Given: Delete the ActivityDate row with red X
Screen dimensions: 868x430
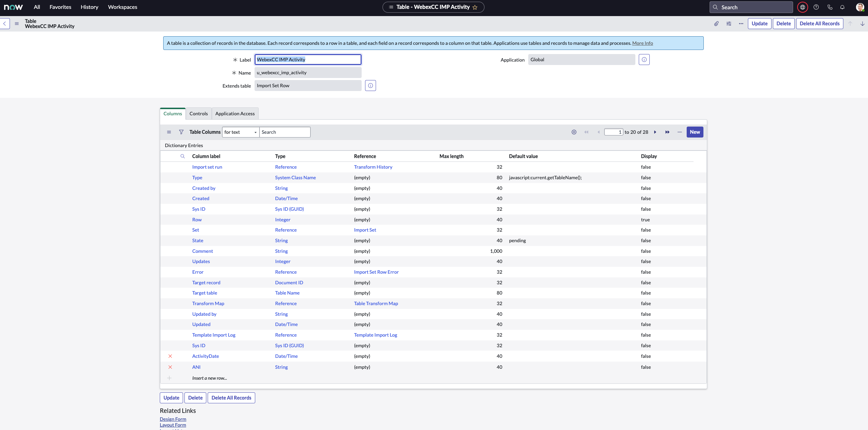Looking at the screenshot, I should tap(170, 356).
